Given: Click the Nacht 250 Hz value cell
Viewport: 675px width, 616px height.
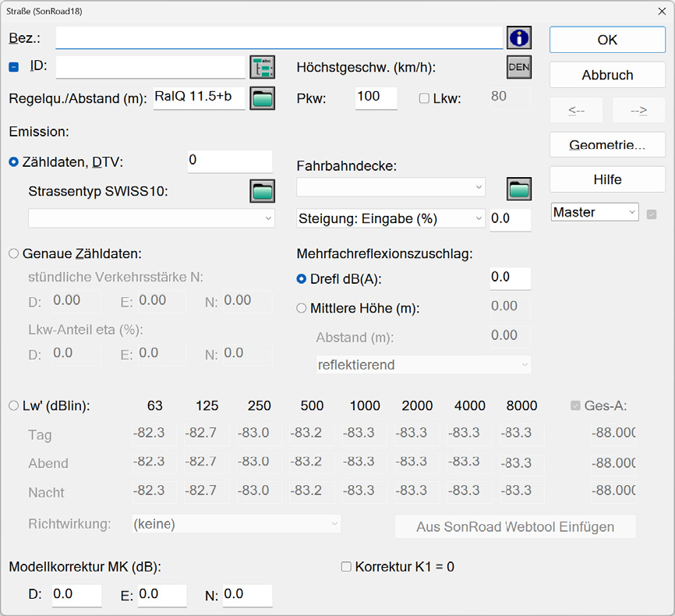Looking at the screenshot, I should pos(259,492).
